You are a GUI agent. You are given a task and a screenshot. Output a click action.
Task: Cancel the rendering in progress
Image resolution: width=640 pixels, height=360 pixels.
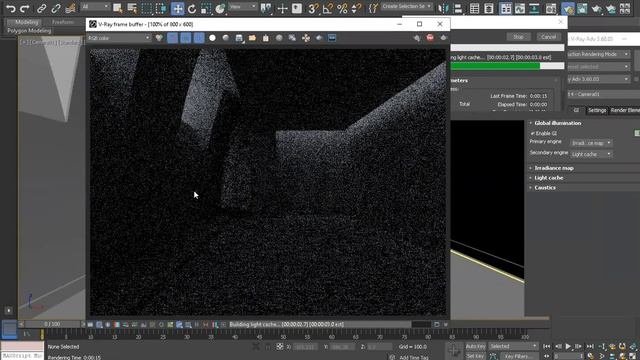click(548, 37)
